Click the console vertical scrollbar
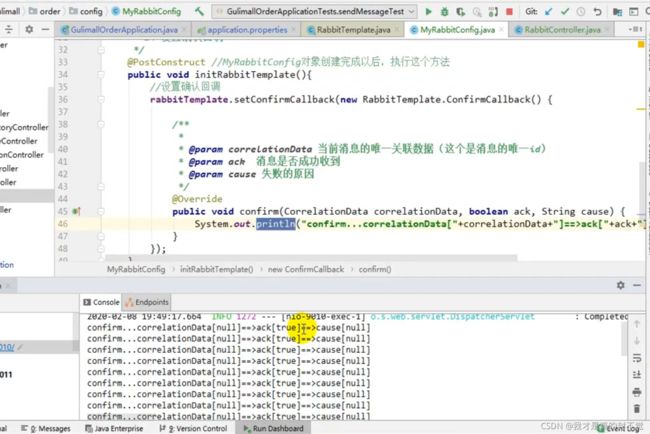Screen dimensions: 650x434 point(624,339)
